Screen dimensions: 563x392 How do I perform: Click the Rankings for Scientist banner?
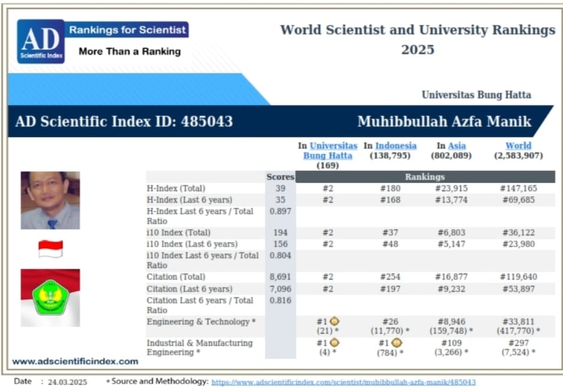tap(127, 30)
